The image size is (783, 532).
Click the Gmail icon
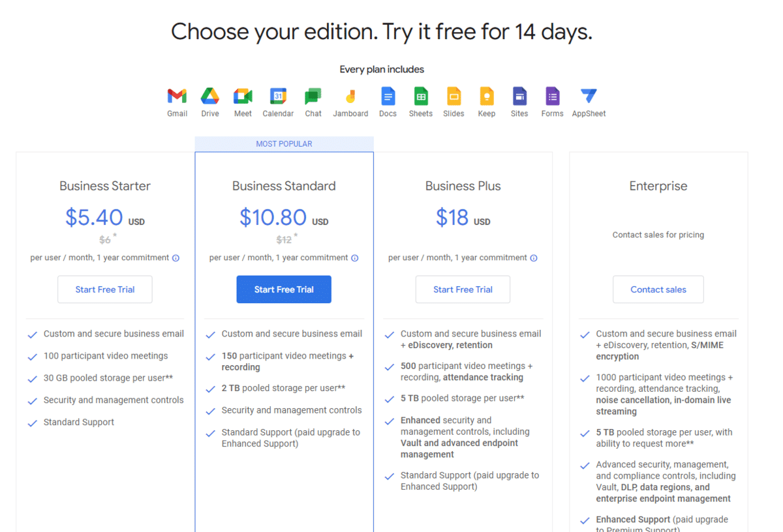[x=177, y=96]
